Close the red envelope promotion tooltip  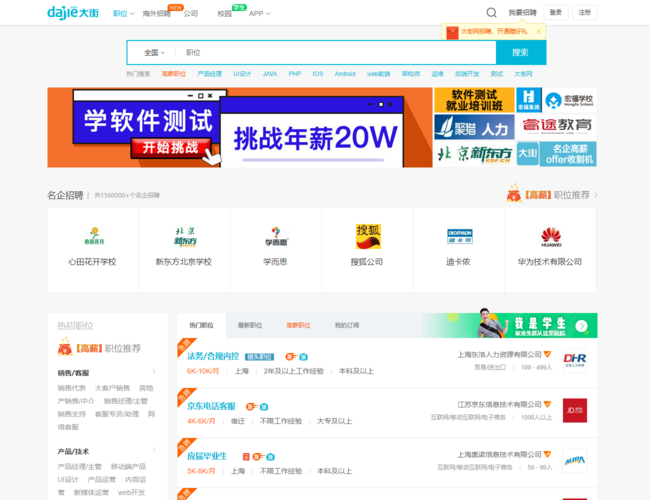pyautogui.click(x=538, y=32)
